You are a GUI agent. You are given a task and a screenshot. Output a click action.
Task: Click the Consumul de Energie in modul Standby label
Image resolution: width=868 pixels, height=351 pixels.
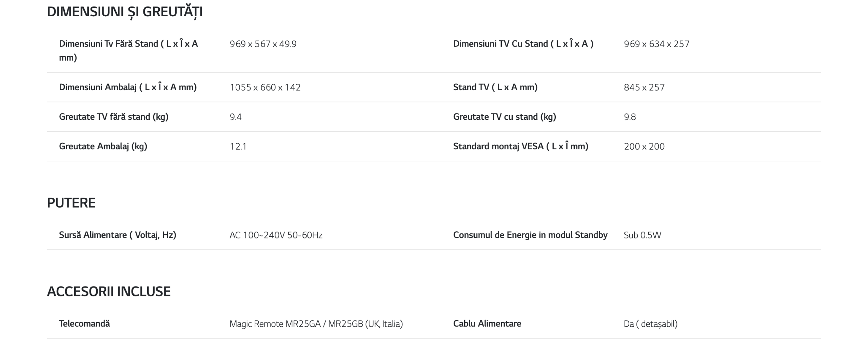(530, 235)
